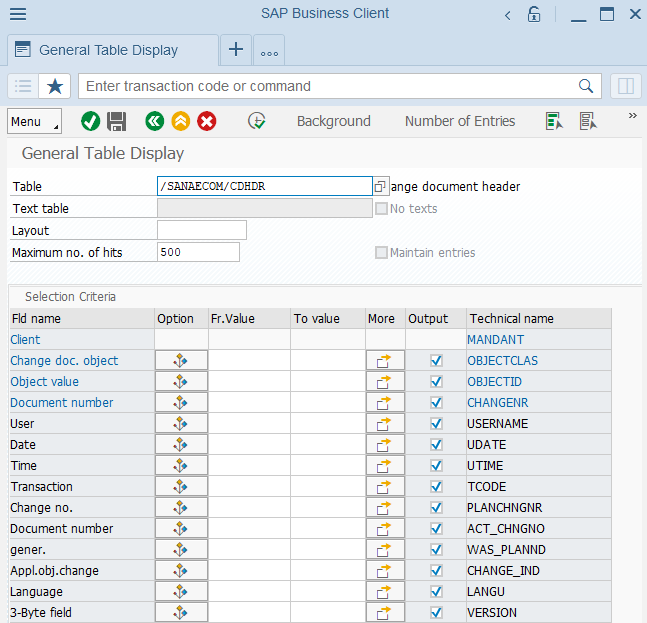This screenshot has height=623, width=647.
Task: Open More selection for CHANGE_IND row
Action: pyautogui.click(x=385, y=571)
